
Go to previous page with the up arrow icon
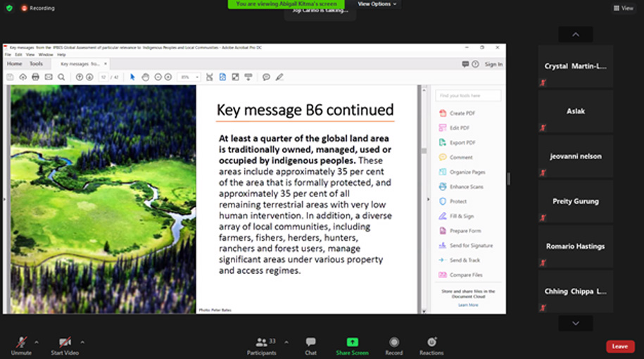[80, 77]
